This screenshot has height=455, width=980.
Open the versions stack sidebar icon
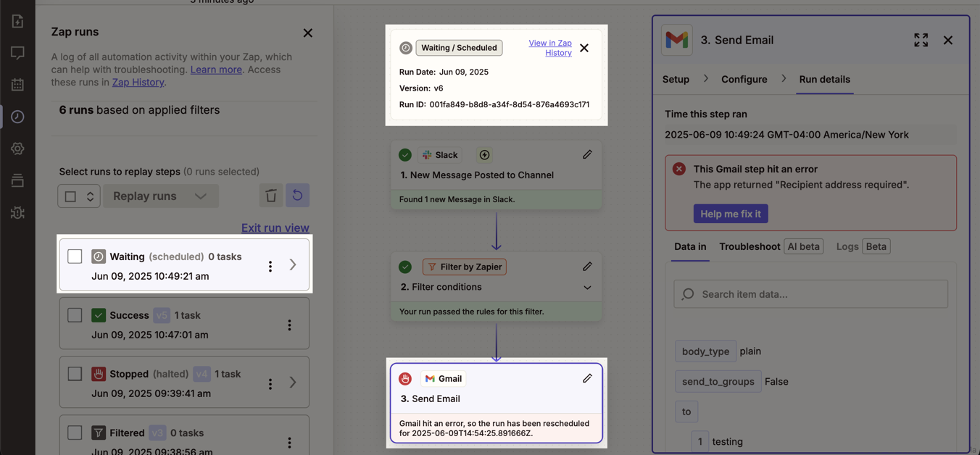17,180
